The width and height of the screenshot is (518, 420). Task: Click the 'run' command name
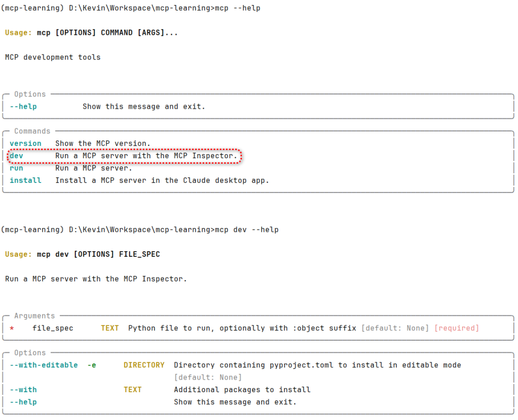point(16,168)
